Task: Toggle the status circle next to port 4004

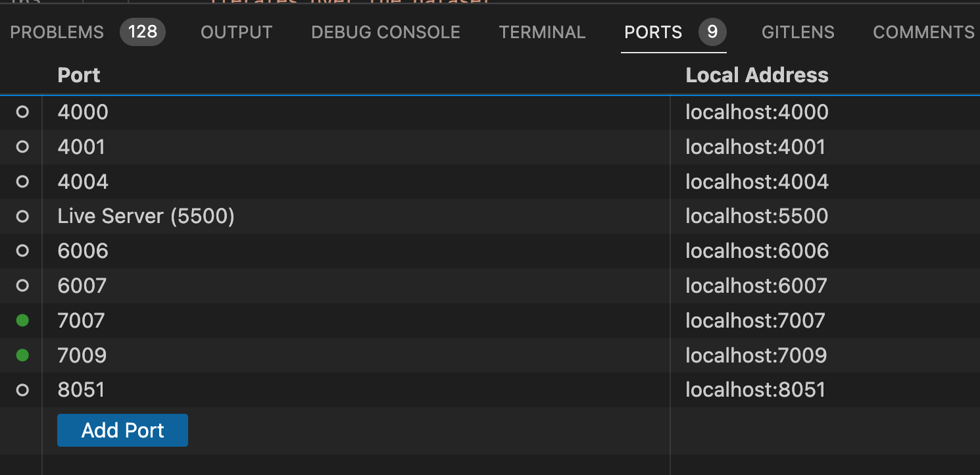Action: coord(22,182)
